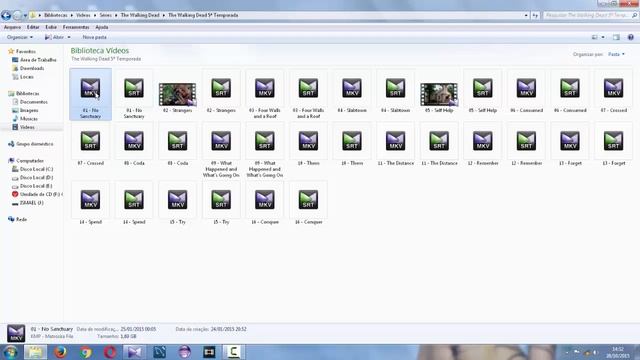Select the 08 - Coda MKV file
This screenshot has width=640, height=360.
(134, 145)
